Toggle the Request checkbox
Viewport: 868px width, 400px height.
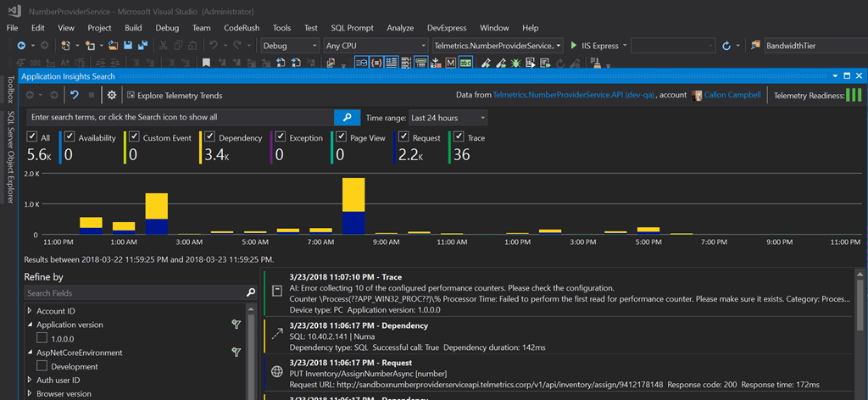(x=403, y=137)
